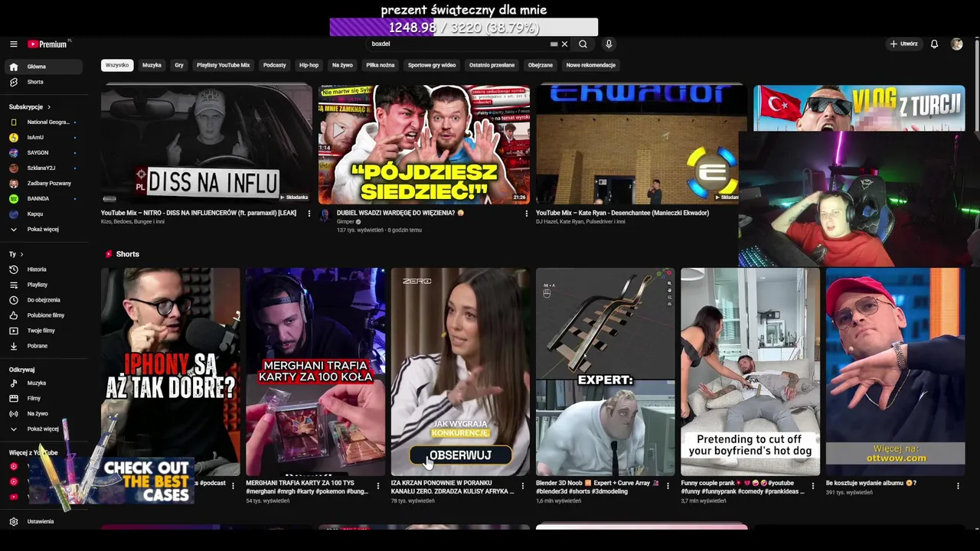Screen dimensions: 980x551
Task: Open the IsAmU subscription channel
Action: [44, 137]
